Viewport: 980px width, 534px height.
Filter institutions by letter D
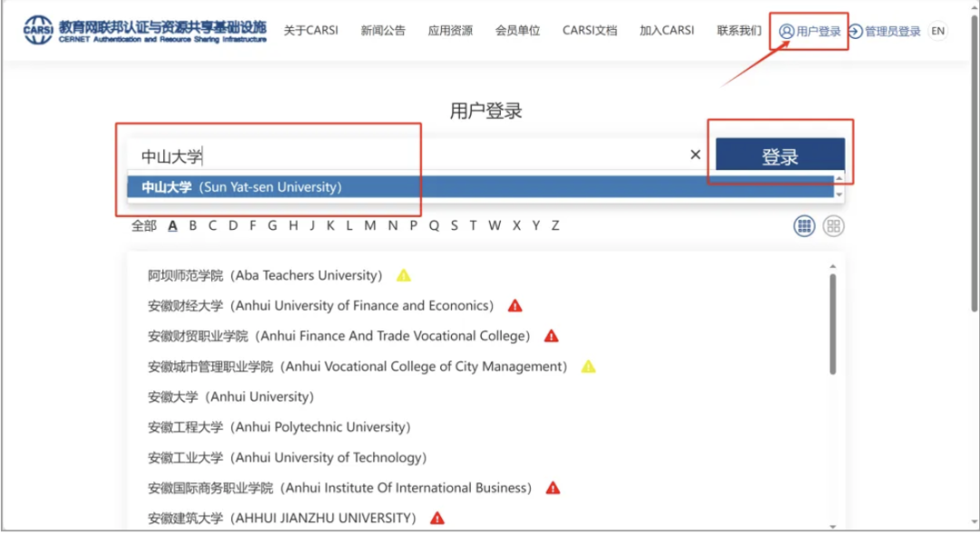click(233, 226)
